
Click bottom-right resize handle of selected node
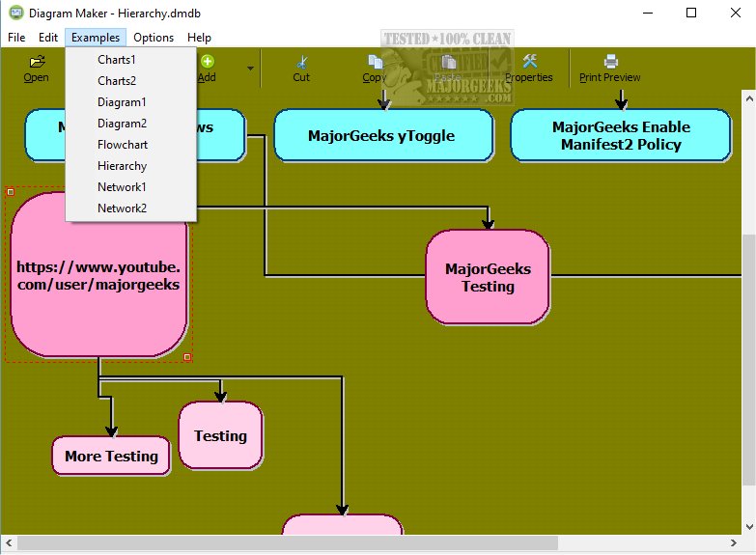click(x=187, y=357)
